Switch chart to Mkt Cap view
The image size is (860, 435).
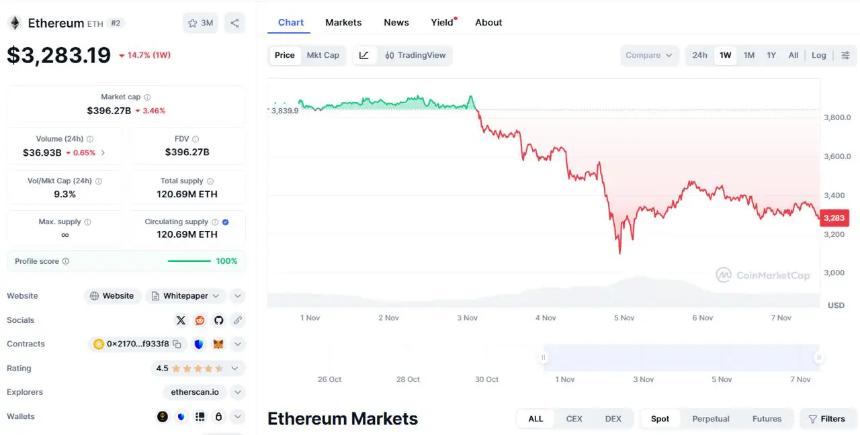tap(323, 55)
